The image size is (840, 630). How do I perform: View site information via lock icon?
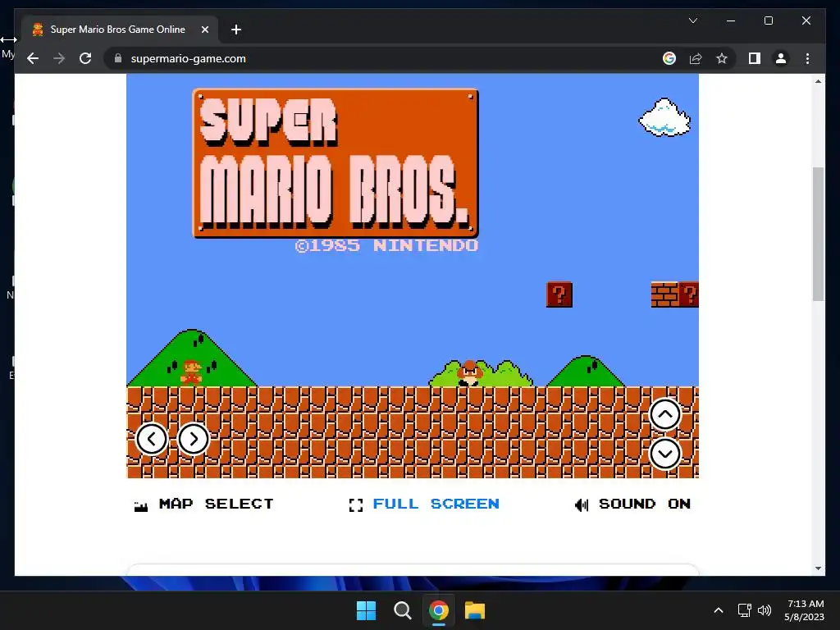[118, 58]
